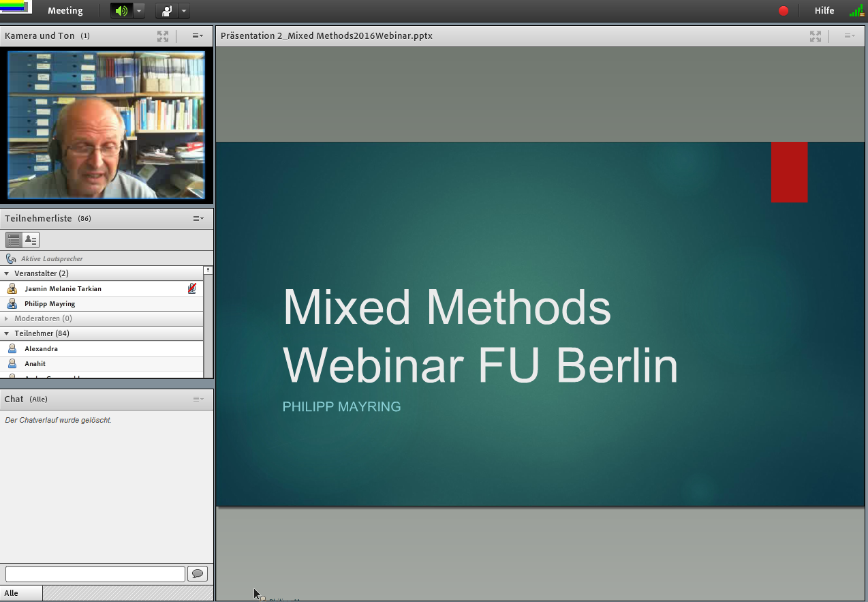This screenshot has width=868, height=602.
Task: Toggle the green speaker audio button
Action: point(121,10)
